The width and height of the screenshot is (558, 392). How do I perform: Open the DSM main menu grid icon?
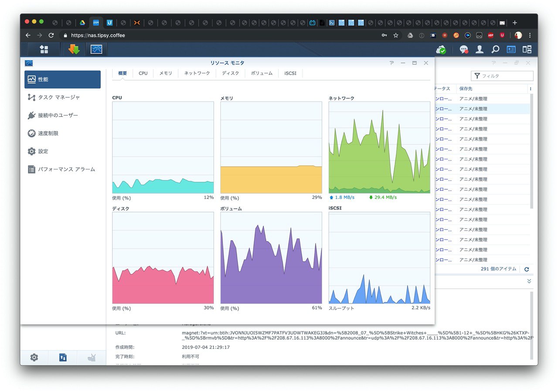pyautogui.click(x=44, y=49)
